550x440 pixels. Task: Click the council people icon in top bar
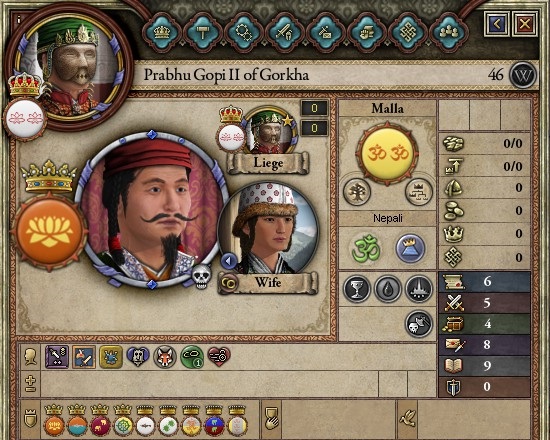(x=449, y=33)
